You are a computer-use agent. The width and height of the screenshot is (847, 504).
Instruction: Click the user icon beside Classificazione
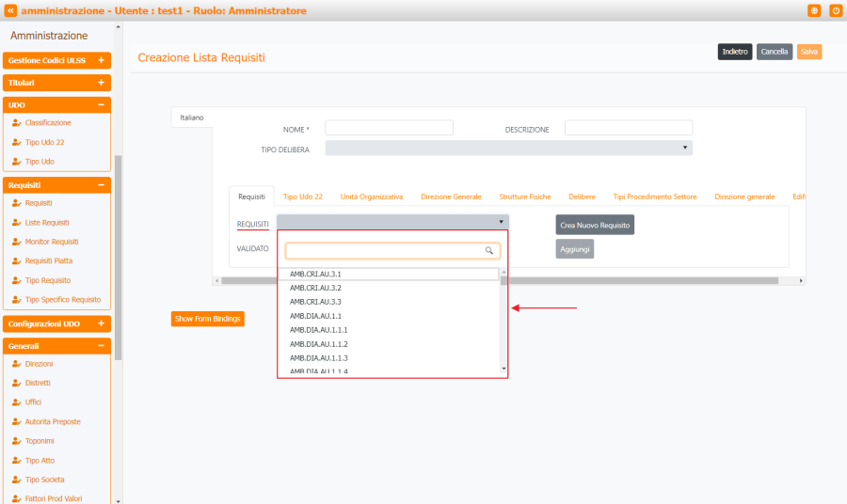[16, 122]
